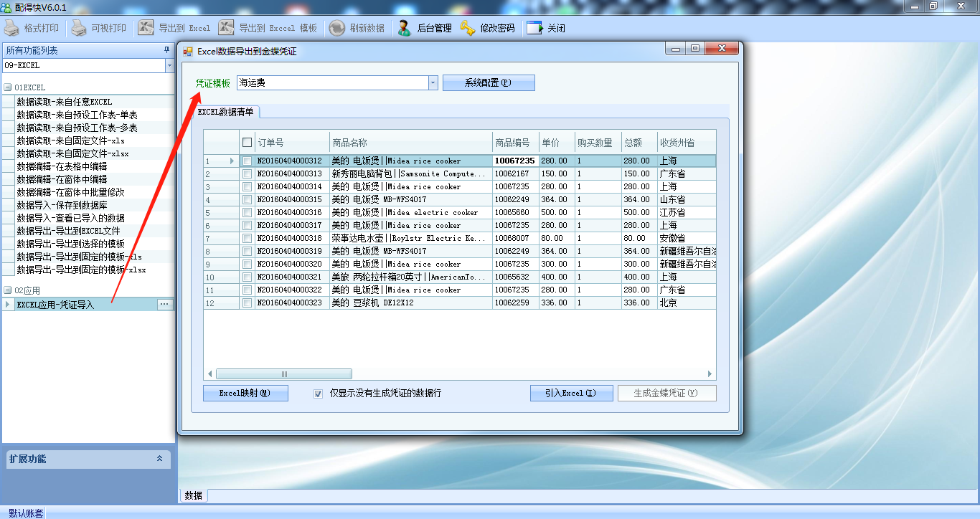
Task: Open 数据导出-导出到EXCEL文件 function
Action: (68, 231)
